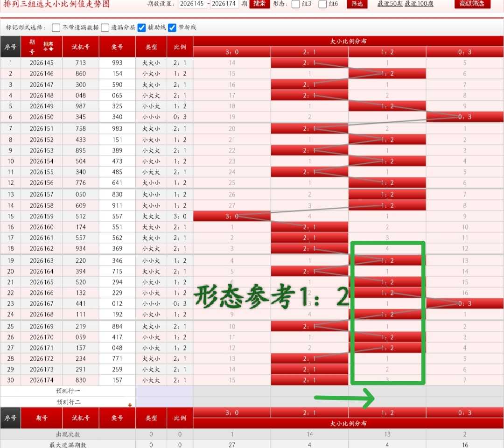The width and height of the screenshot is (504, 448).
Task: Click the 比例 top column header
Action: tap(180, 47)
